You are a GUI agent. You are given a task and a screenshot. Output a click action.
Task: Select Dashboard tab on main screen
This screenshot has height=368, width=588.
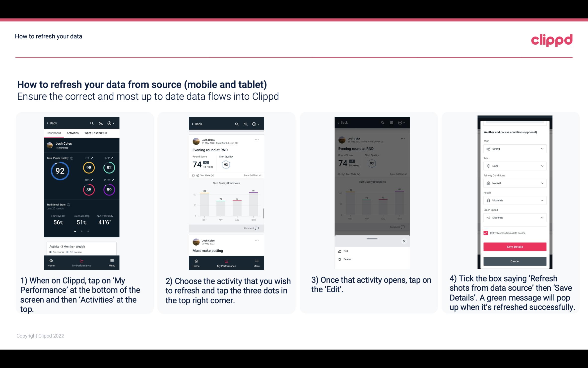(53, 133)
